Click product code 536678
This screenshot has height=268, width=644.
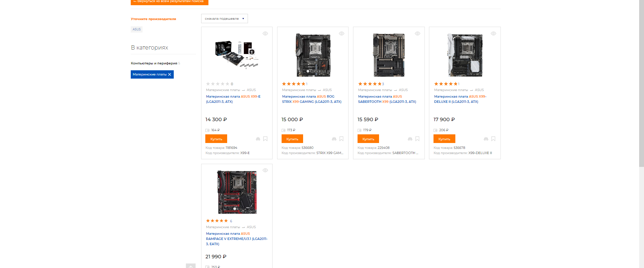pos(460,148)
